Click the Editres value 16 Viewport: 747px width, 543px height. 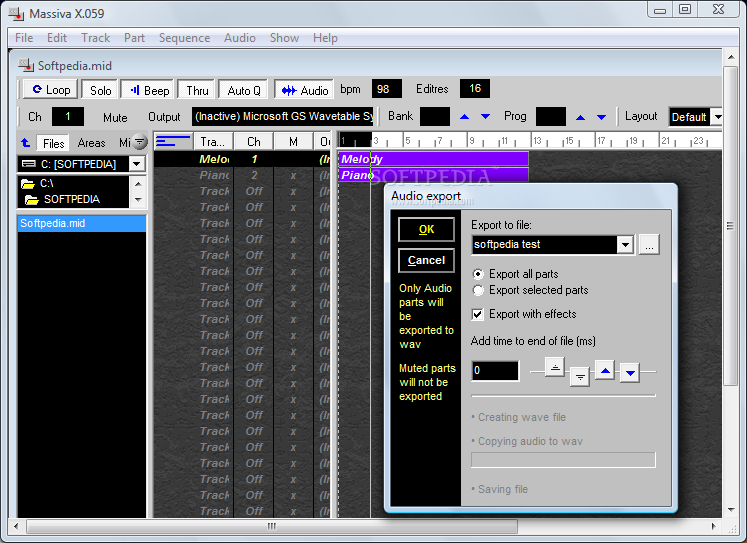474,89
